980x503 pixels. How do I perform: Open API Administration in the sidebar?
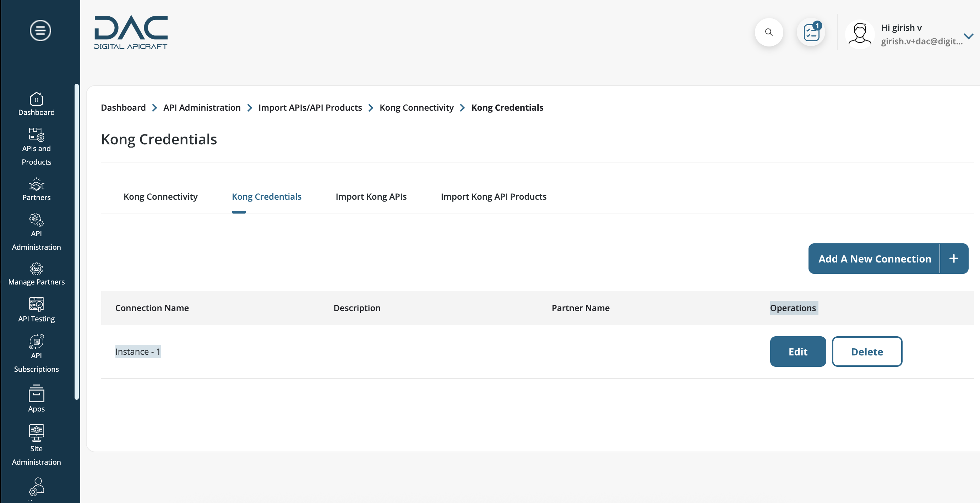[x=37, y=232]
